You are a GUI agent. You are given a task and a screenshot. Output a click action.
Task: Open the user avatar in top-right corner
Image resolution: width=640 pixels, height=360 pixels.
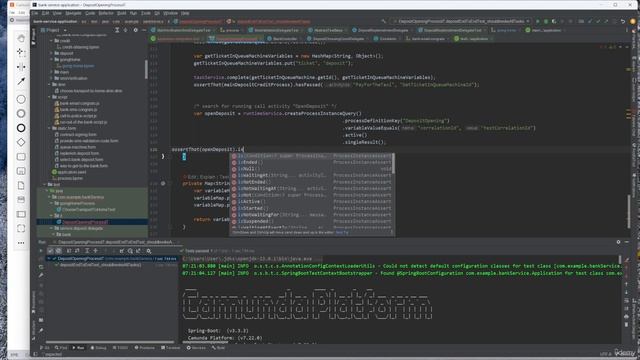pos(633,21)
